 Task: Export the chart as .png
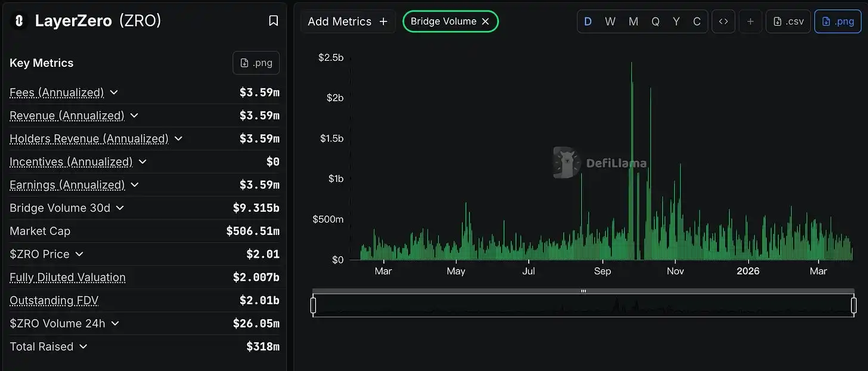(x=838, y=21)
